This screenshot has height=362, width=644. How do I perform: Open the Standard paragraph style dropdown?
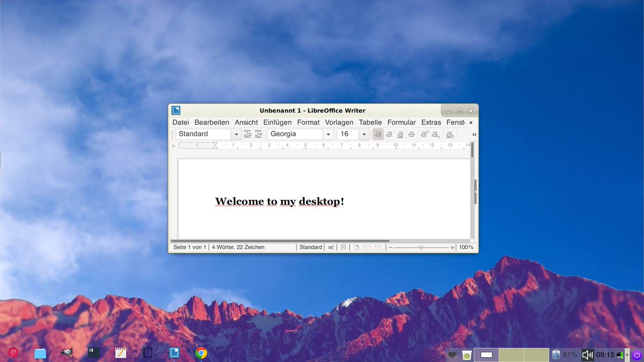pos(236,134)
